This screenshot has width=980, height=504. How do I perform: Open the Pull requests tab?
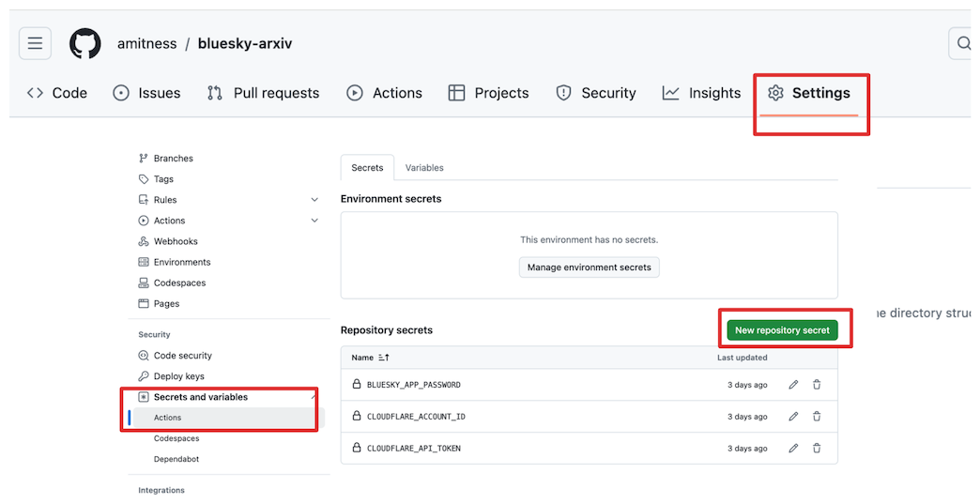[x=264, y=93]
